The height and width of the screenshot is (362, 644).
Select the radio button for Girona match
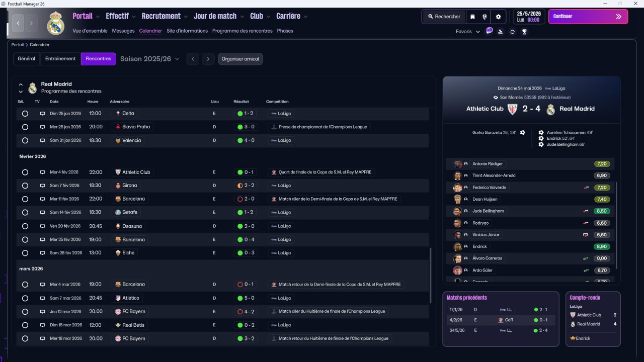tap(25, 186)
